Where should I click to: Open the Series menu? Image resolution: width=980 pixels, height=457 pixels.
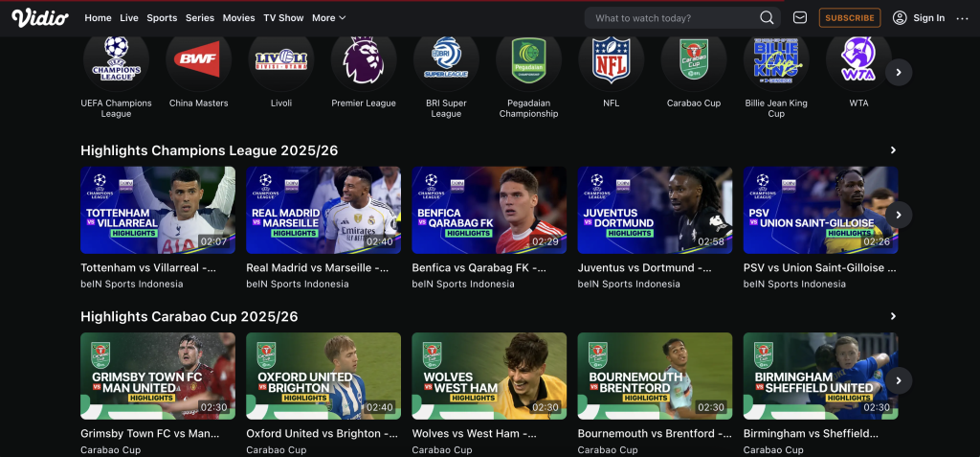coord(200,18)
